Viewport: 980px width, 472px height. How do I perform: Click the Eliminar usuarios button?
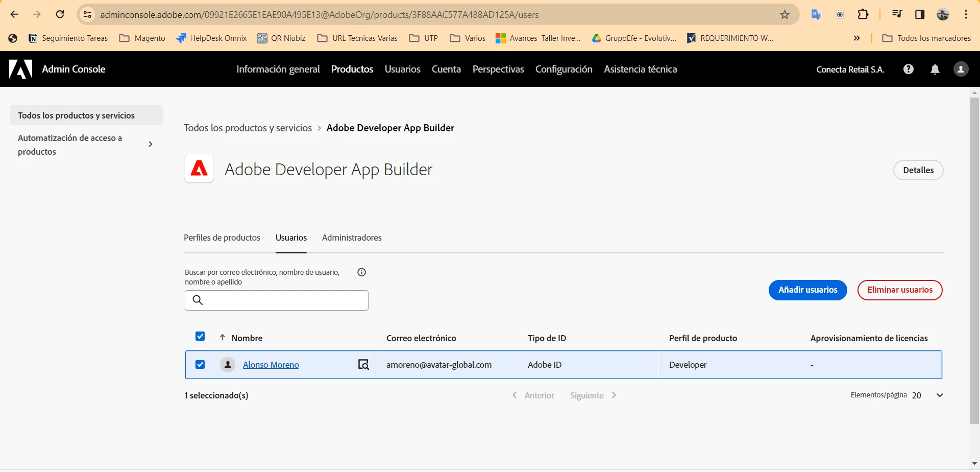900,290
